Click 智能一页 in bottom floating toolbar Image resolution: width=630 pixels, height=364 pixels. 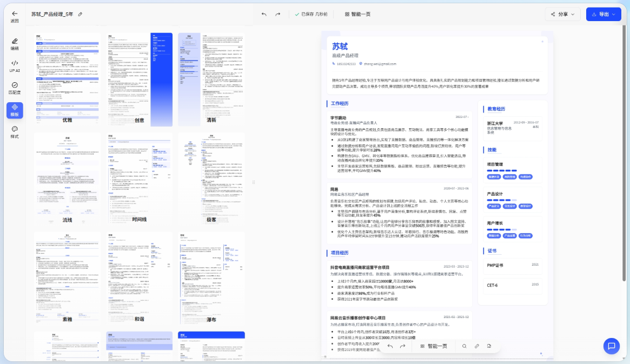tap(434, 346)
